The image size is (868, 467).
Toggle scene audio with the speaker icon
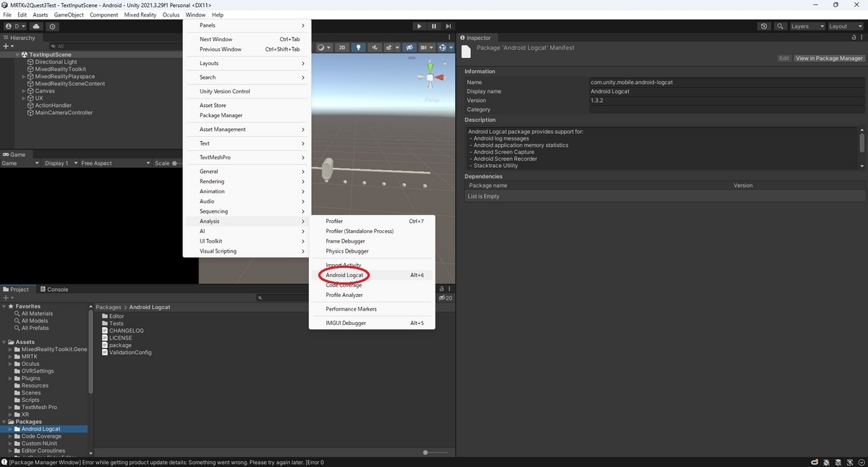pyautogui.click(x=375, y=47)
